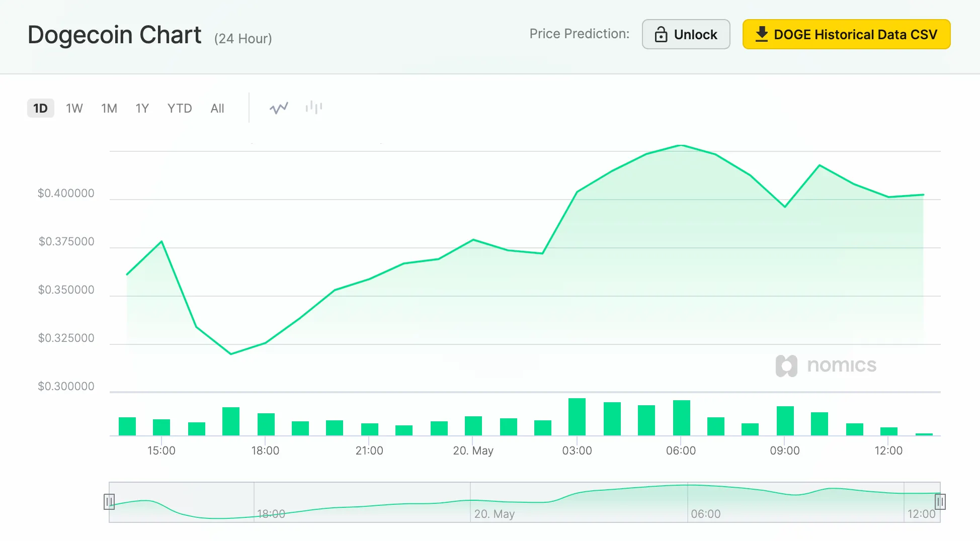
Task: Click the Nomics logo watermark
Action: pyautogui.click(x=826, y=366)
